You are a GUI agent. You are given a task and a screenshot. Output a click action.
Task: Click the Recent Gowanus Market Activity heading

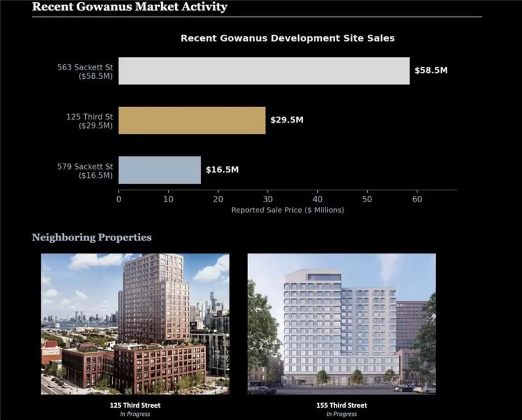pyautogui.click(x=129, y=6)
